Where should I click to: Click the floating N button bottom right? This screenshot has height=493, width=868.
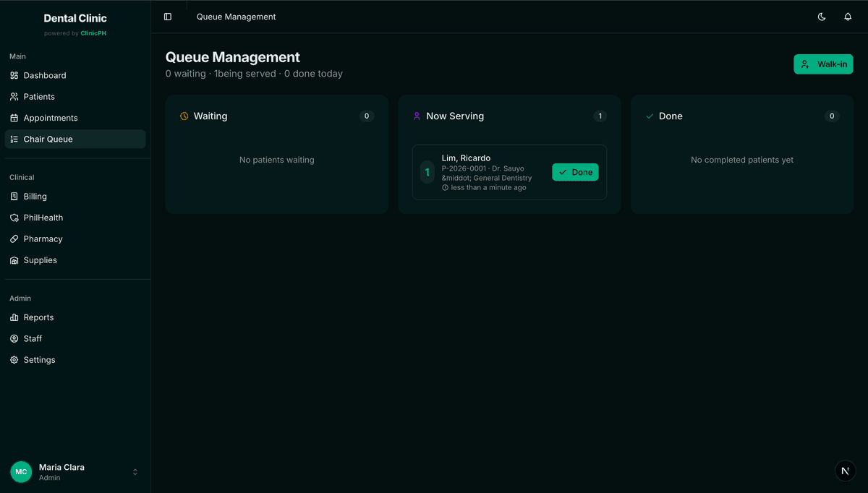[x=845, y=471]
